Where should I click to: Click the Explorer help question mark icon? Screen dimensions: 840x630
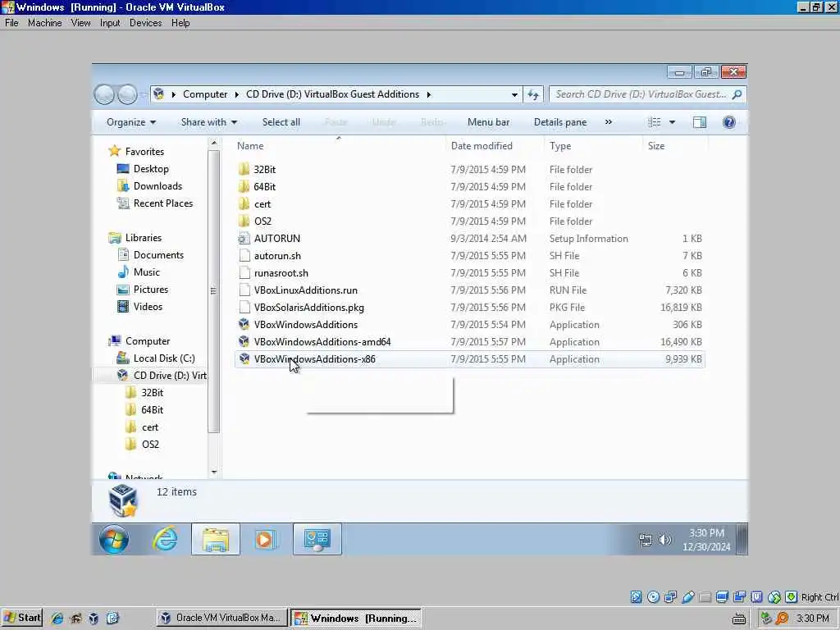coord(728,122)
